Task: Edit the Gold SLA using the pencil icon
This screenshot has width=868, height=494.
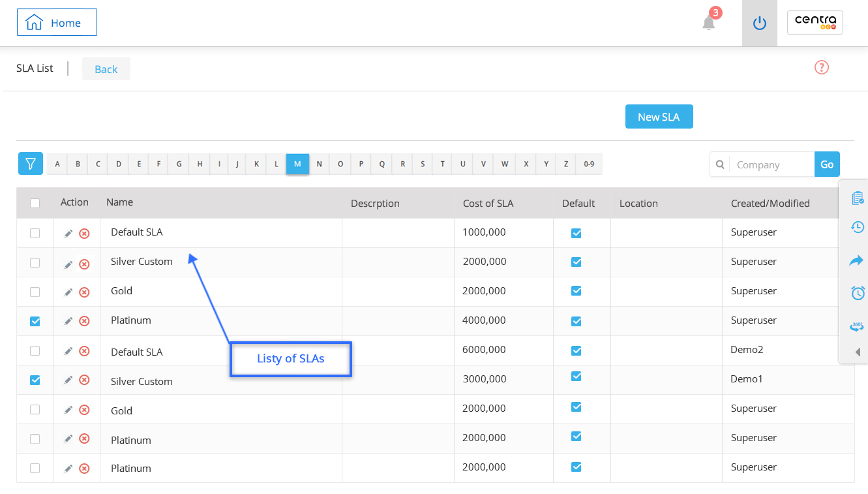Action: point(68,291)
